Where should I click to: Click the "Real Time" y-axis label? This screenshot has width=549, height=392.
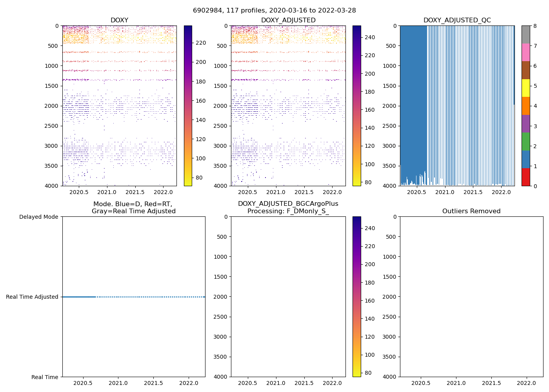[45, 377]
